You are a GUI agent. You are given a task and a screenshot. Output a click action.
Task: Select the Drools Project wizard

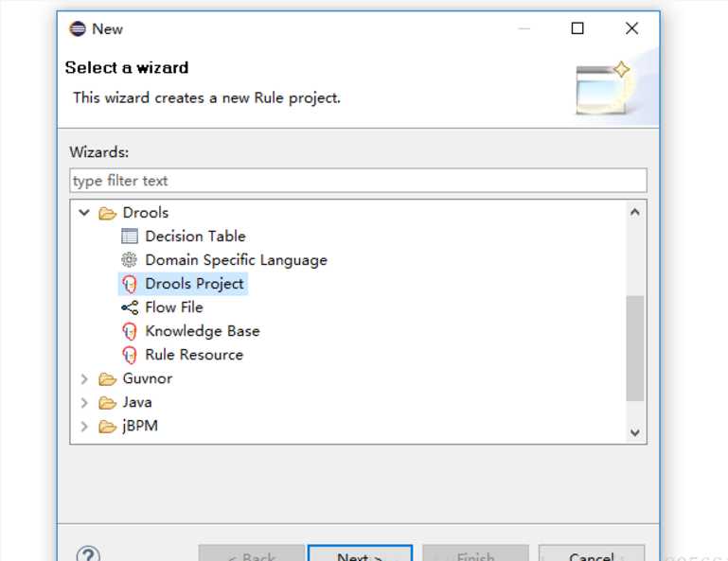tap(194, 284)
